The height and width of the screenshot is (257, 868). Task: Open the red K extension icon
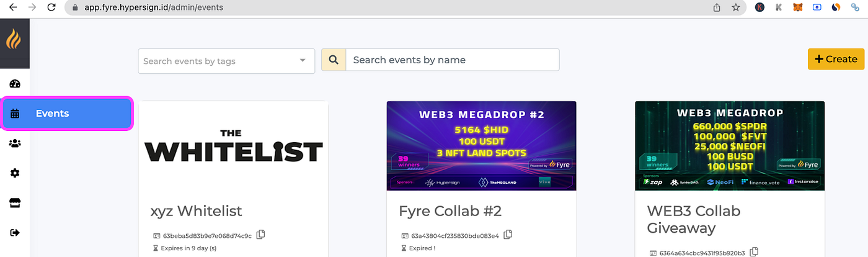(759, 7)
